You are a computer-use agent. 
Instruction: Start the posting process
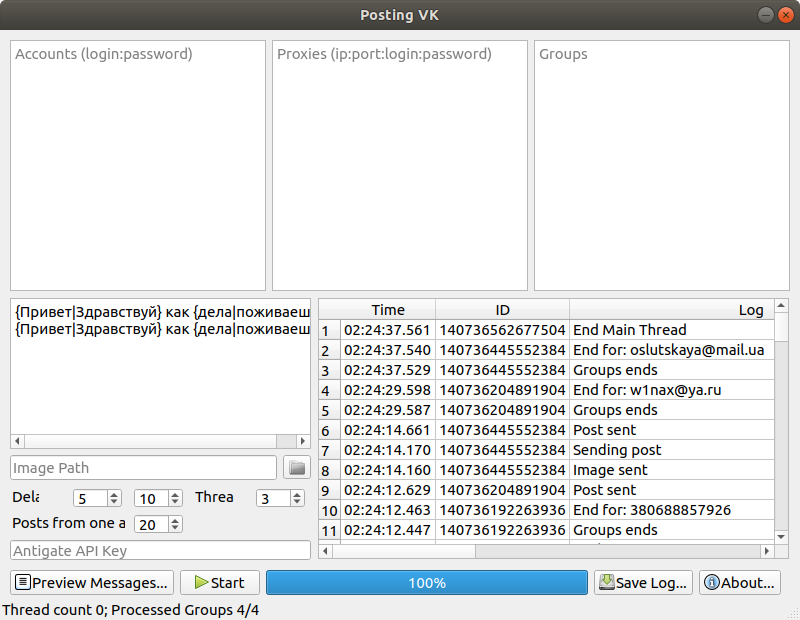220,583
